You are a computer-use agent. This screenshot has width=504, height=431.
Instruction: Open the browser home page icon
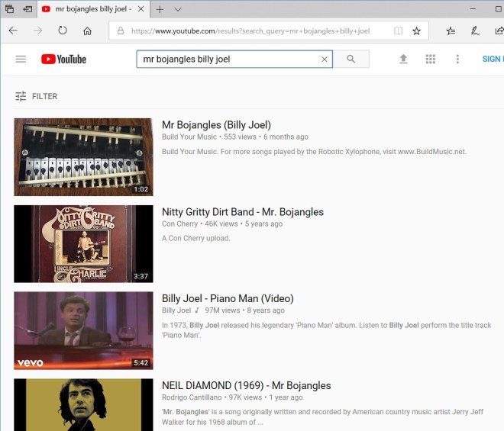pyautogui.click(x=87, y=31)
